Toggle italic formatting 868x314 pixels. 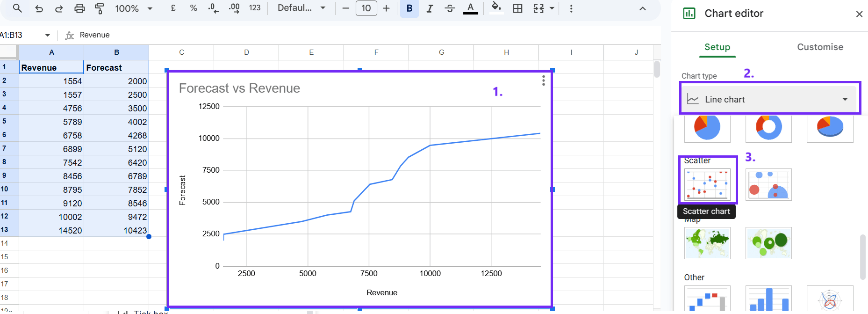coord(430,8)
